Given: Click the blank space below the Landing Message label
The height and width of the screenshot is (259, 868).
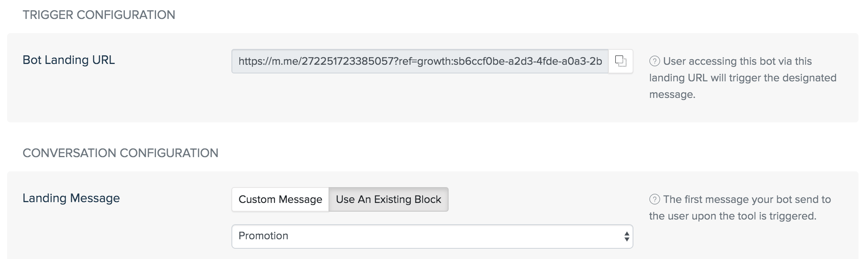Looking at the screenshot, I should point(118,233).
